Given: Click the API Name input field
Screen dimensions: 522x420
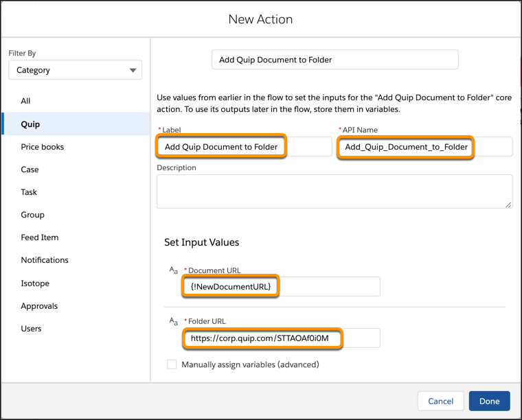Looking at the screenshot, I should pos(424,147).
